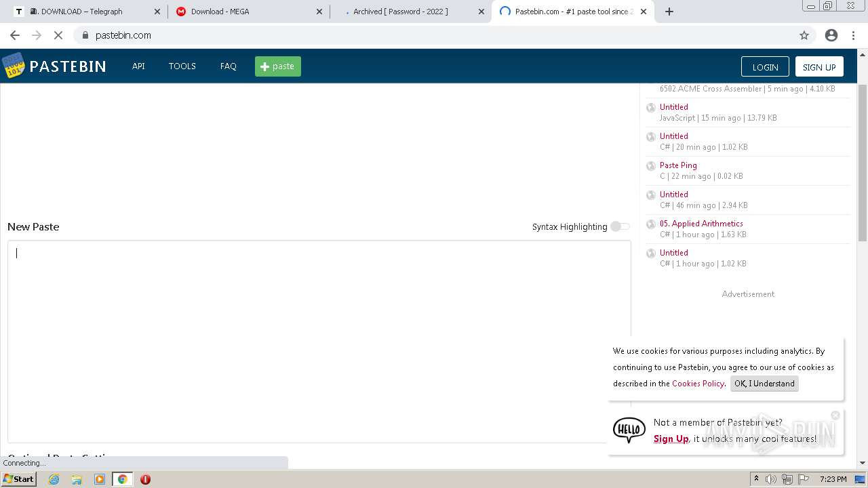Click globe icon beside Untitled JavaScript paste
Screen dimensions: 868x488
[651, 108]
